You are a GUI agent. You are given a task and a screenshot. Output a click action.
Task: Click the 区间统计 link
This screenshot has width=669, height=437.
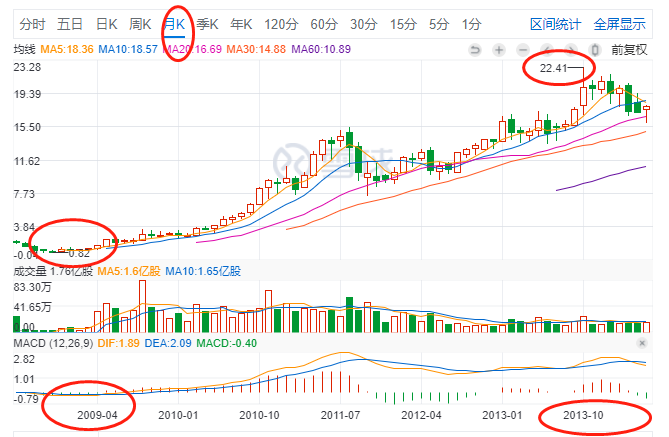557,23
